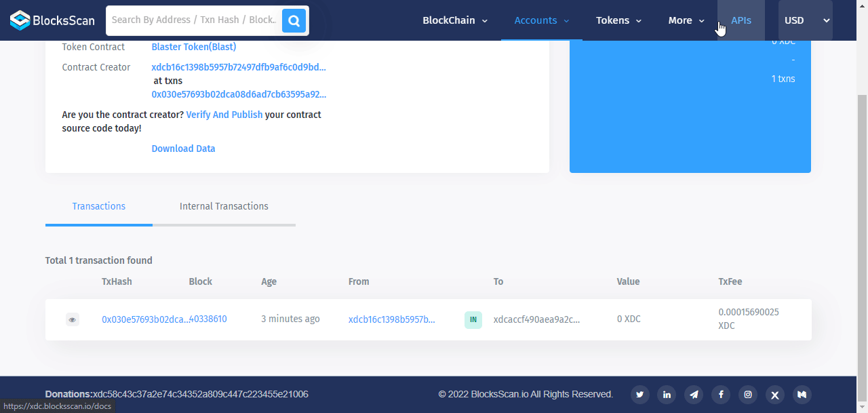
Task: Click the Contract Creator label
Action: click(96, 68)
